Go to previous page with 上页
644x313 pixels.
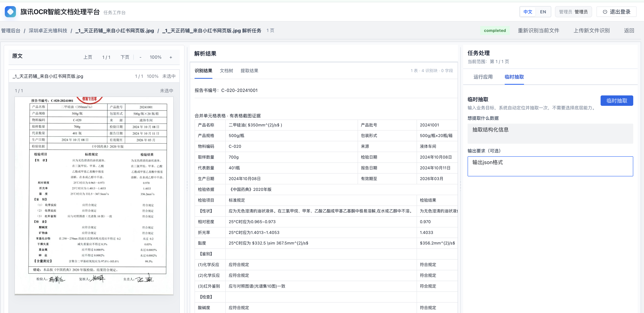pyautogui.click(x=88, y=57)
